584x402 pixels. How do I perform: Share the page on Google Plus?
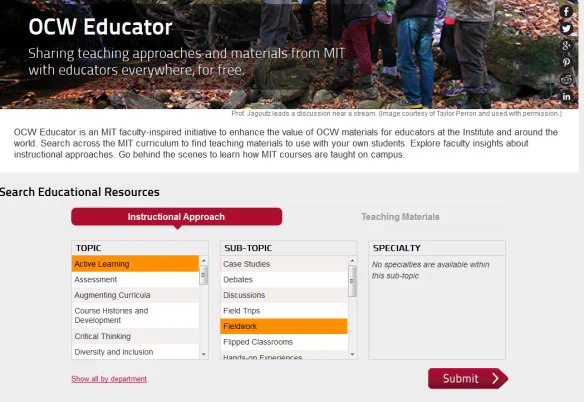click(566, 45)
